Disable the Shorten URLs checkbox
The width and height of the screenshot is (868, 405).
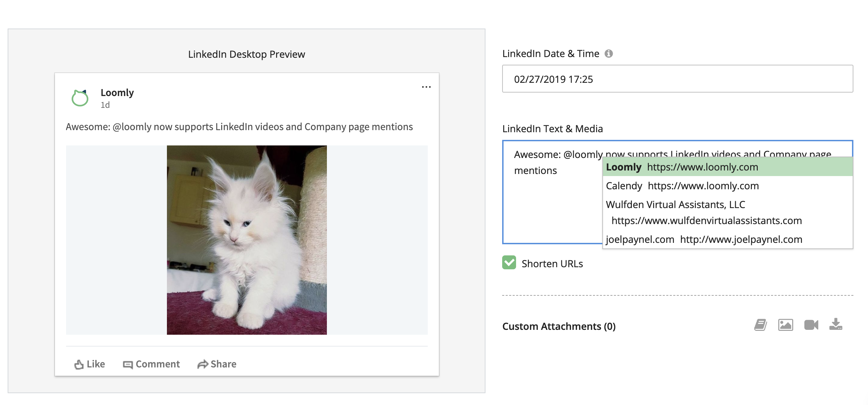[x=509, y=263]
